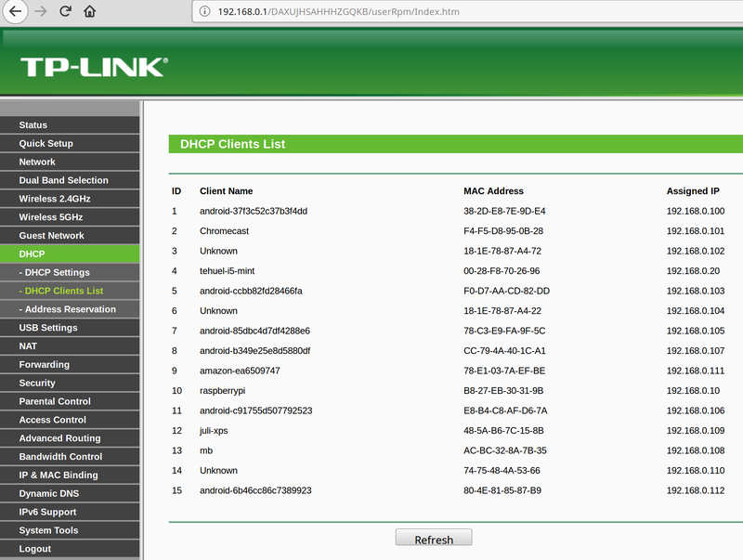
Task: Click assigned IP 192.168.0.20
Action: (x=693, y=271)
